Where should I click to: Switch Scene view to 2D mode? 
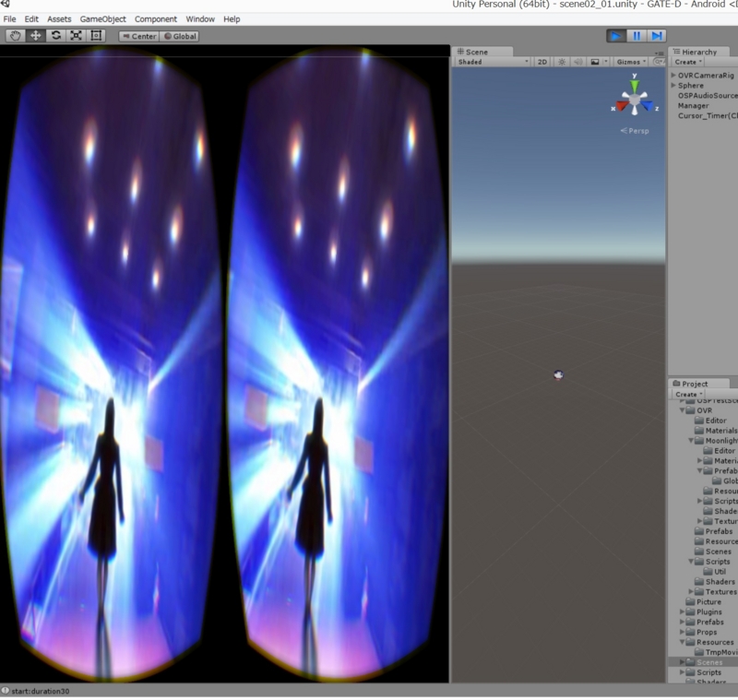click(x=542, y=62)
